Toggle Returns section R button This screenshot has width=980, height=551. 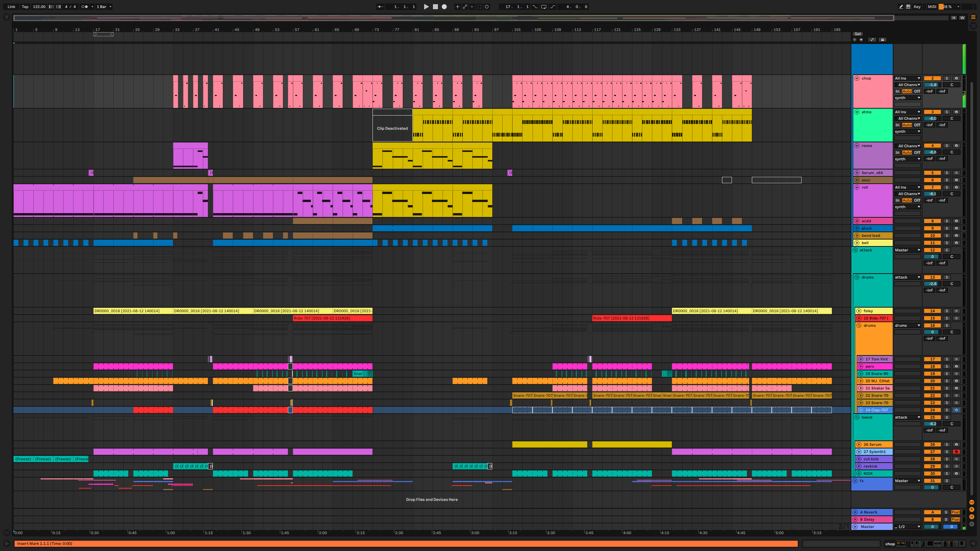pos(972,510)
